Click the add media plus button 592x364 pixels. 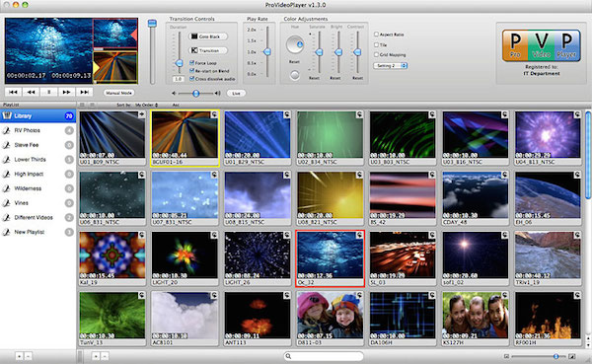pos(96,356)
